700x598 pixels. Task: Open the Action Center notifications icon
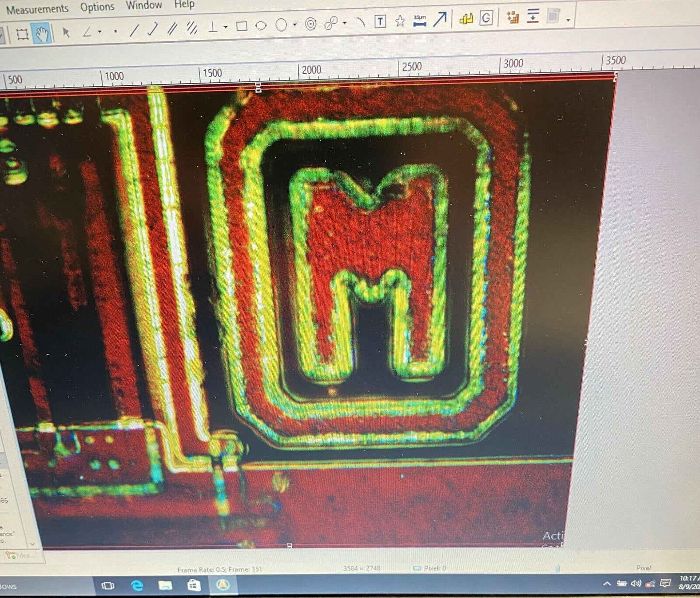click(666, 583)
